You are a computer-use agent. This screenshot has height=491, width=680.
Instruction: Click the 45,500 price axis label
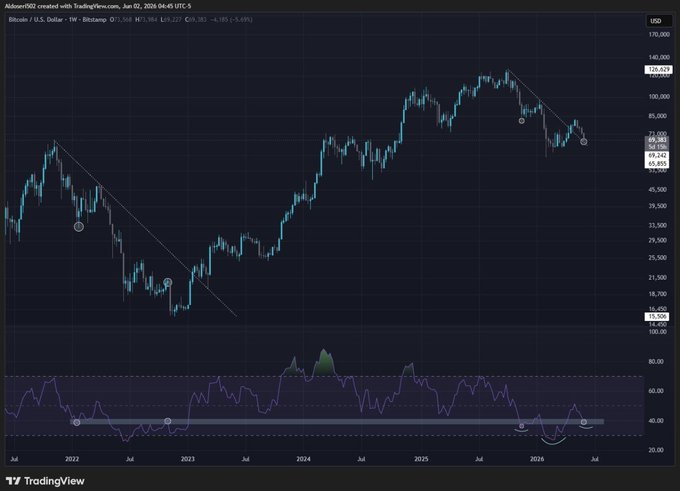(x=658, y=190)
